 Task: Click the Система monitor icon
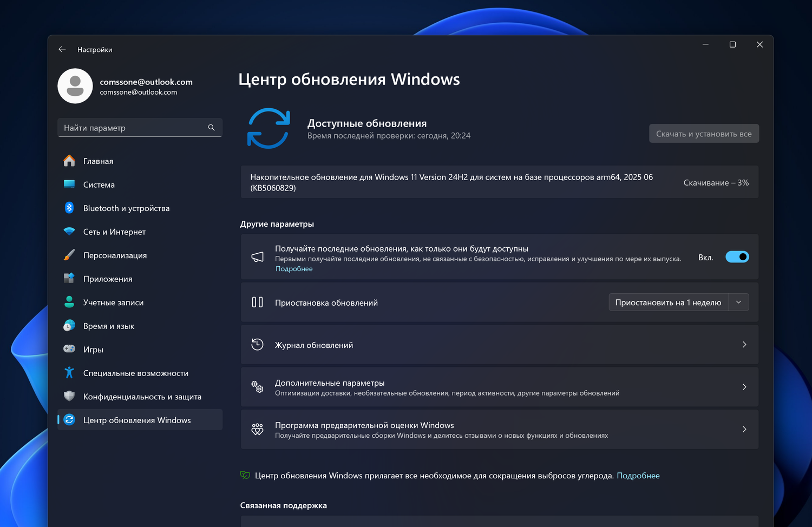[x=69, y=185]
